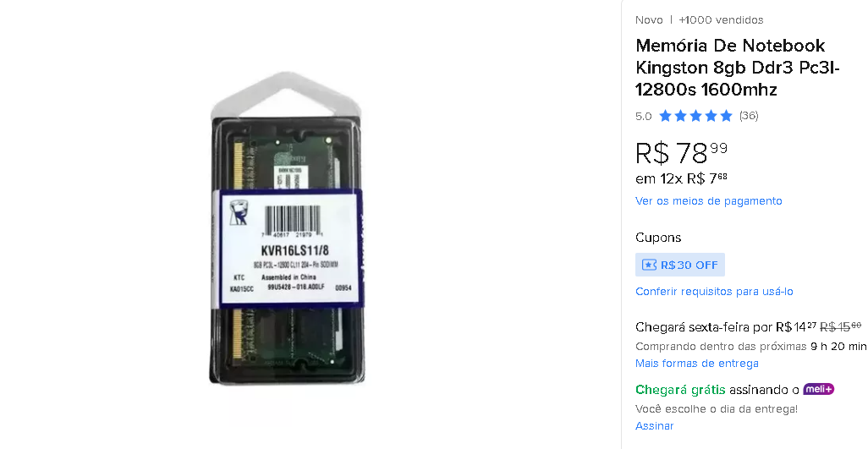The width and height of the screenshot is (868, 449).
Task: Click the first rating star
Action: pyautogui.click(x=666, y=116)
